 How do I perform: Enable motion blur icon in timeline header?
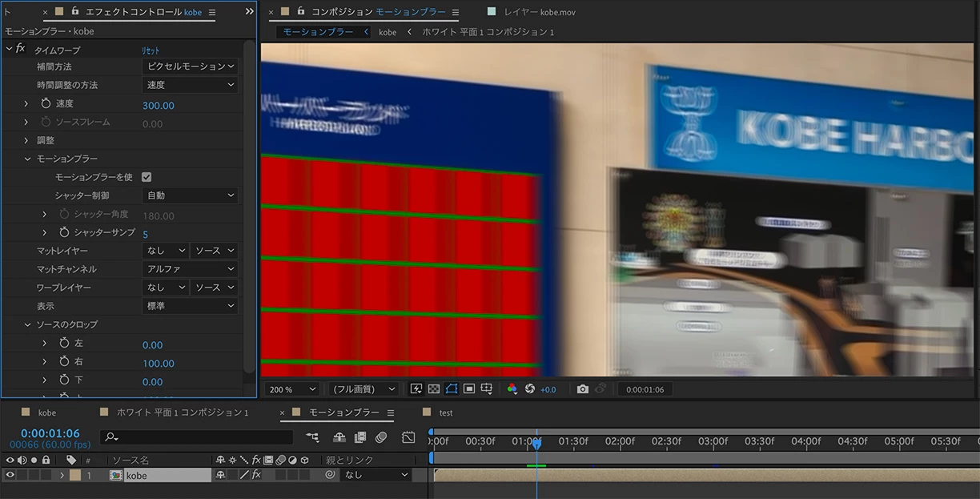381,437
